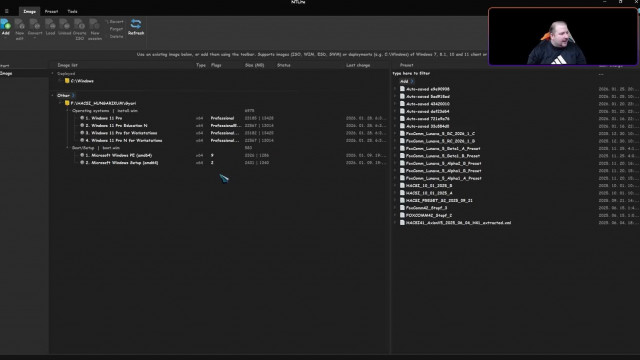Select the Windows 11 Pro for Workstations row

[121, 133]
